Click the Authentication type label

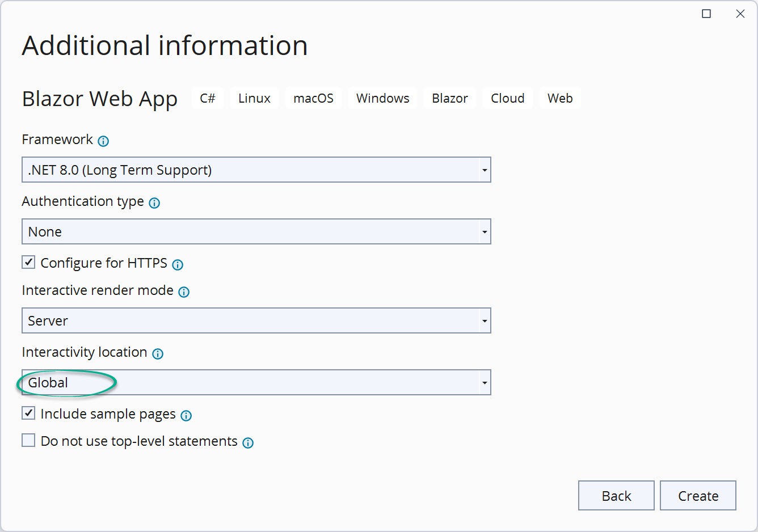(83, 202)
